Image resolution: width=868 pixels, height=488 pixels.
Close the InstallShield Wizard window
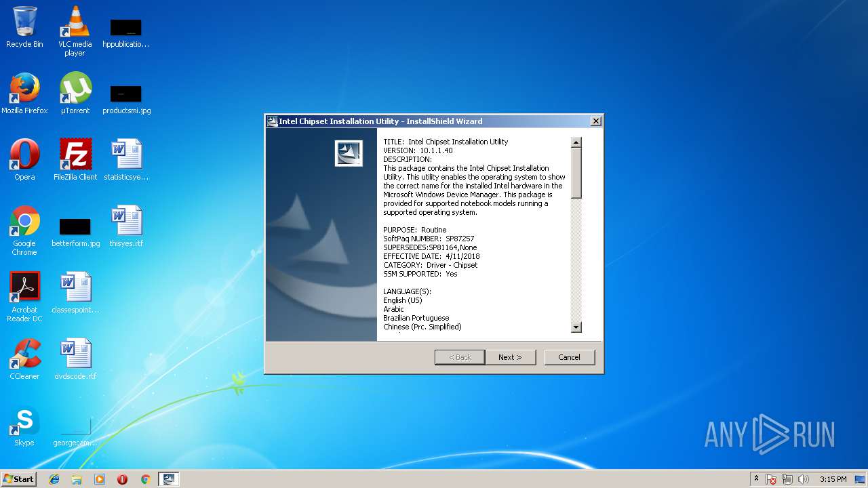pyautogui.click(x=596, y=121)
